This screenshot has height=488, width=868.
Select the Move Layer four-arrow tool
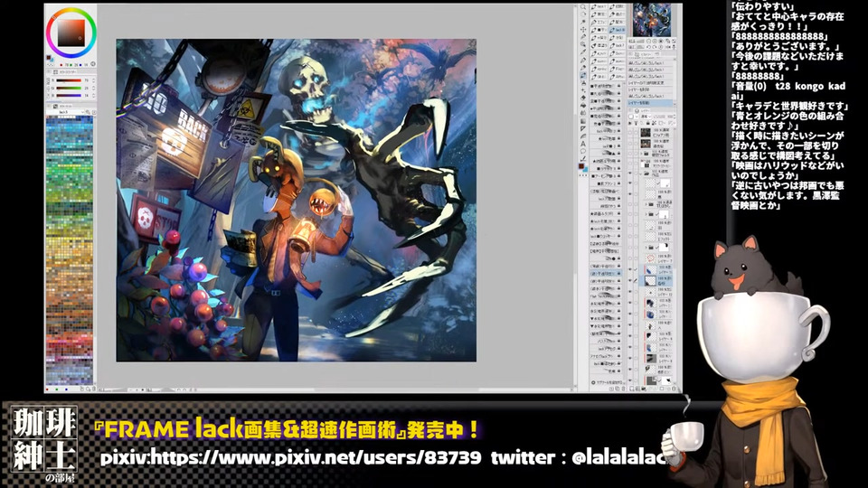click(583, 29)
